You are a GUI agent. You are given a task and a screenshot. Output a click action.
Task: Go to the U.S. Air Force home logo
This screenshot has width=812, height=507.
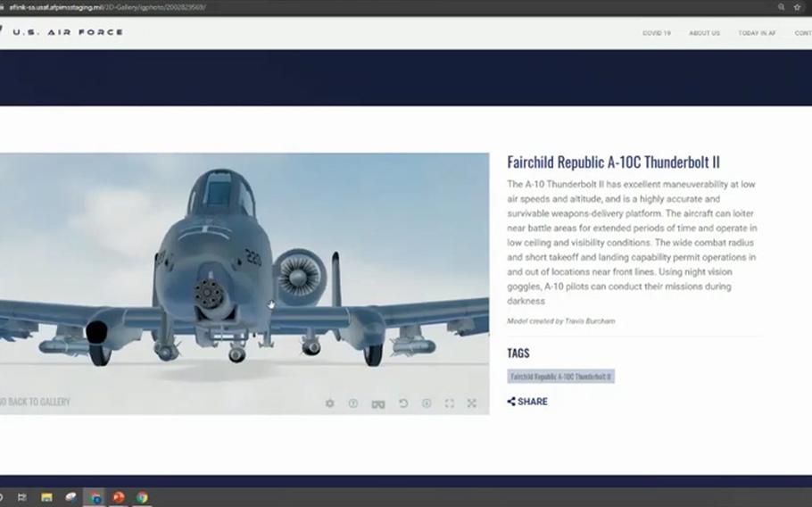(62, 32)
